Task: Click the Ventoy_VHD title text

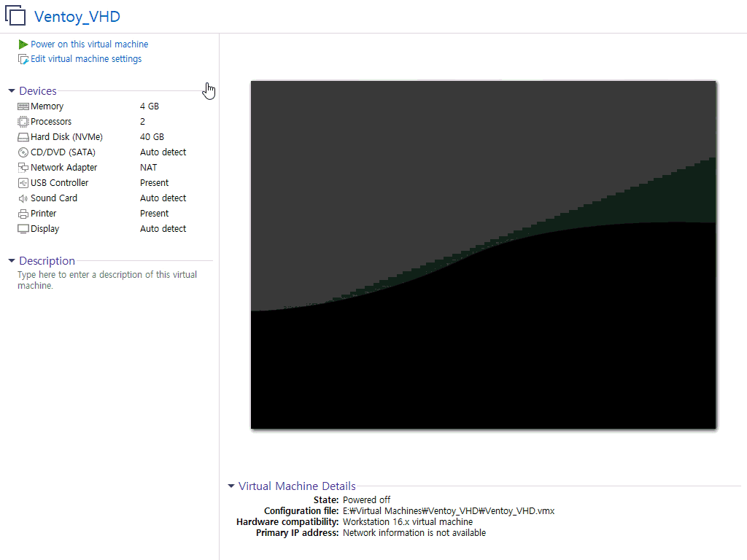Action: (77, 17)
